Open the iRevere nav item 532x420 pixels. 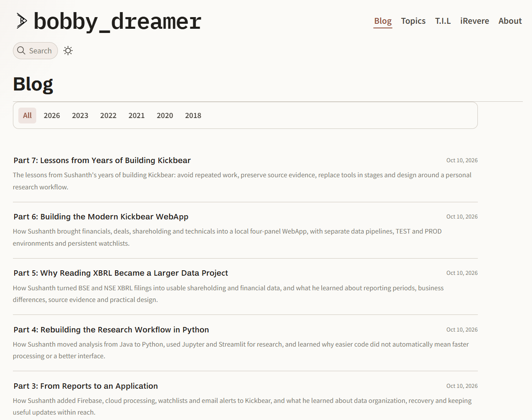coord(475,21)
